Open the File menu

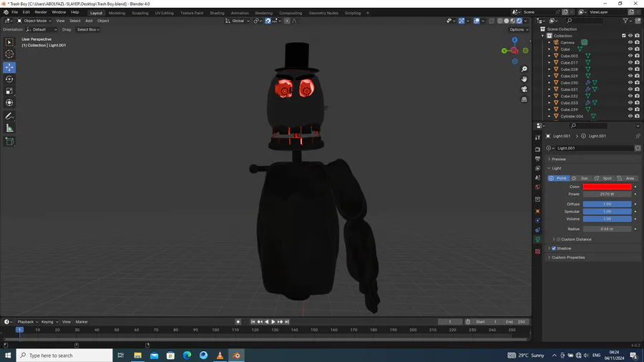point(14,12)
